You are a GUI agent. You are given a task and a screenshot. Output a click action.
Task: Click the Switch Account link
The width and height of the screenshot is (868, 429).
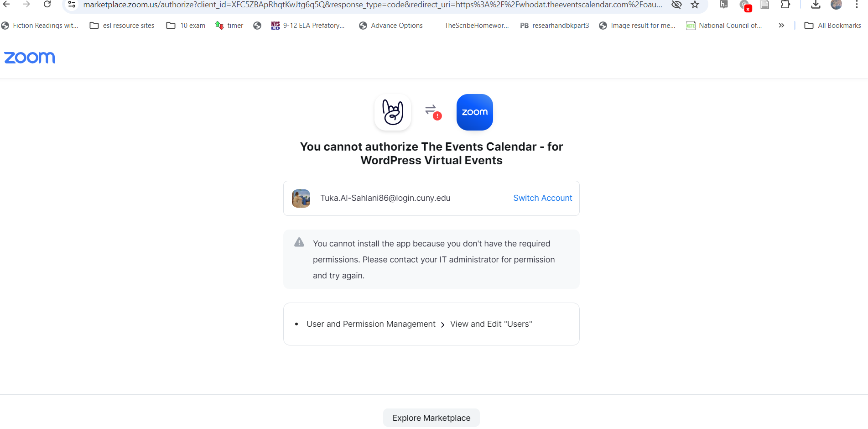coord(542,198)
